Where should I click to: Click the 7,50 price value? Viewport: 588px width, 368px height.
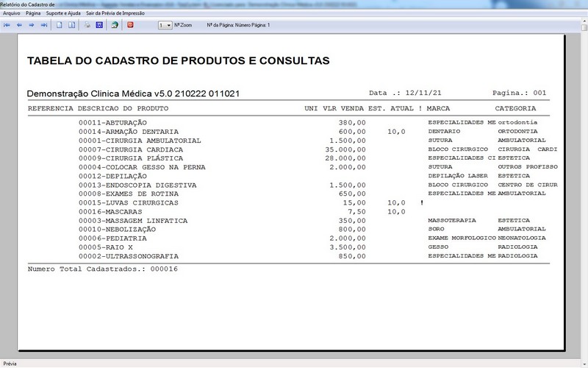(x=356, y=212)
